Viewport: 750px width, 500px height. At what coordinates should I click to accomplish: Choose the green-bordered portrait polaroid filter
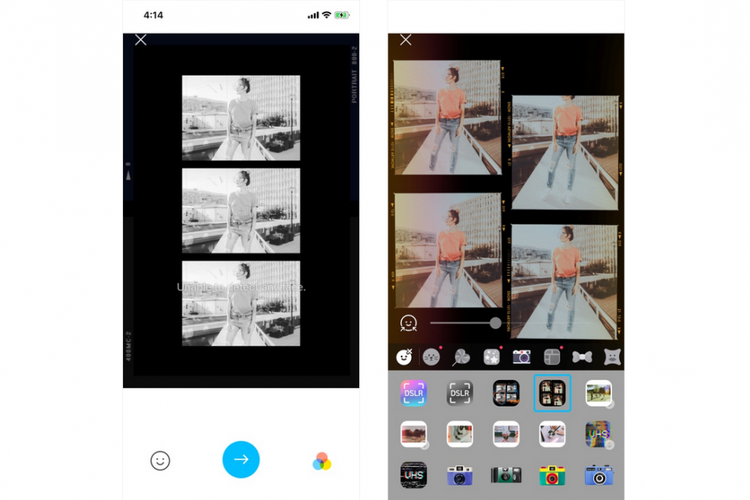506,434
